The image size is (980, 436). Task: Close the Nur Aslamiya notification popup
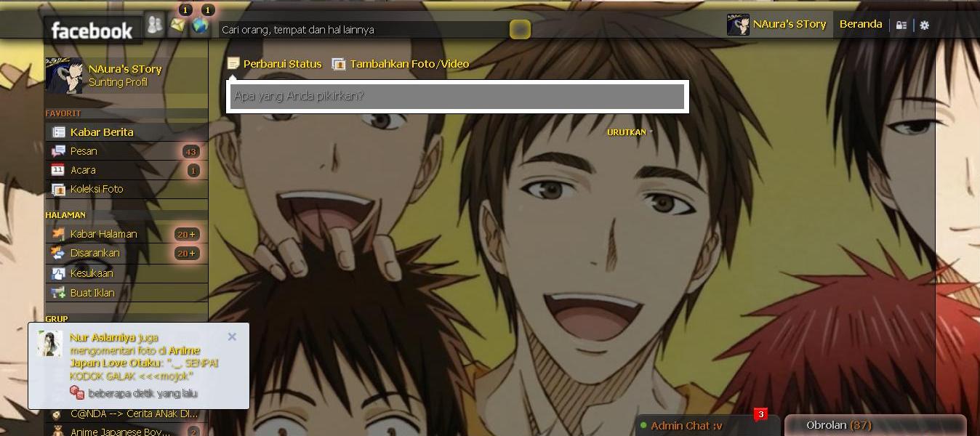[x=232, y=336]
